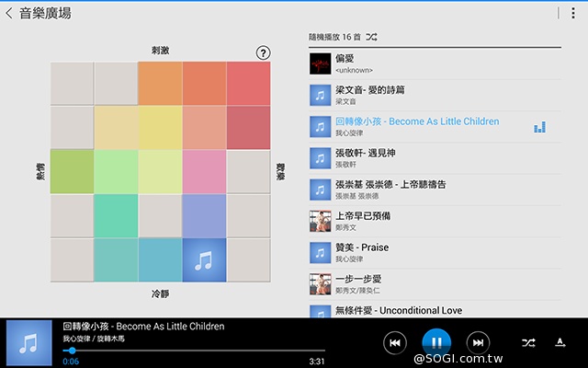This screenshot has height=368, width=588.
Task: Click music note icon beside 上帝聽禱告
Action: (x=321, y=190)
